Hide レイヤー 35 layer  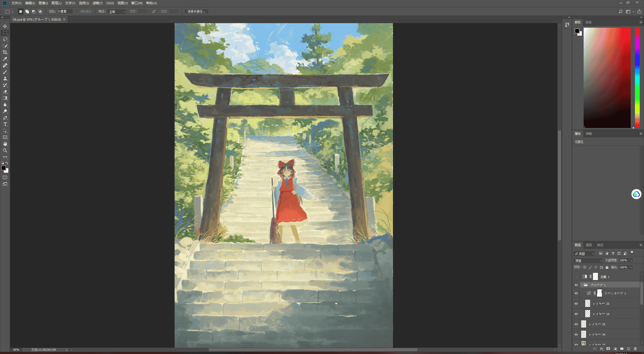pos(576,324)
